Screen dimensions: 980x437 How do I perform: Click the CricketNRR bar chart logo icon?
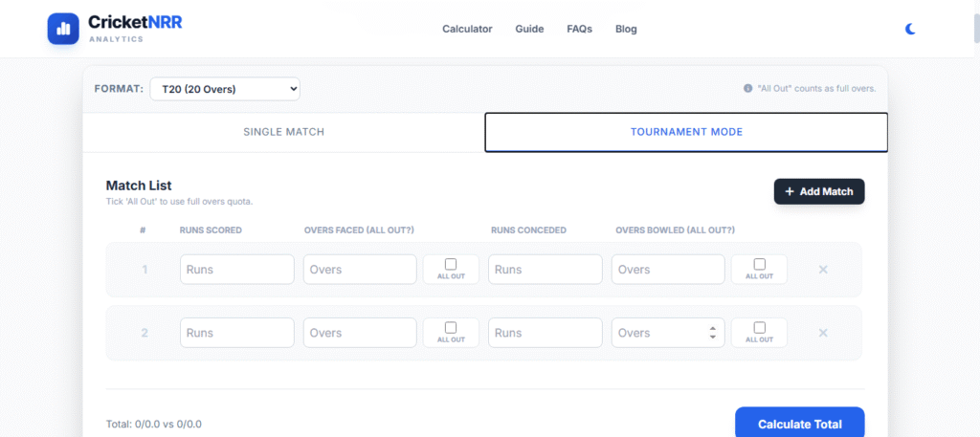[x=63, y=29]
